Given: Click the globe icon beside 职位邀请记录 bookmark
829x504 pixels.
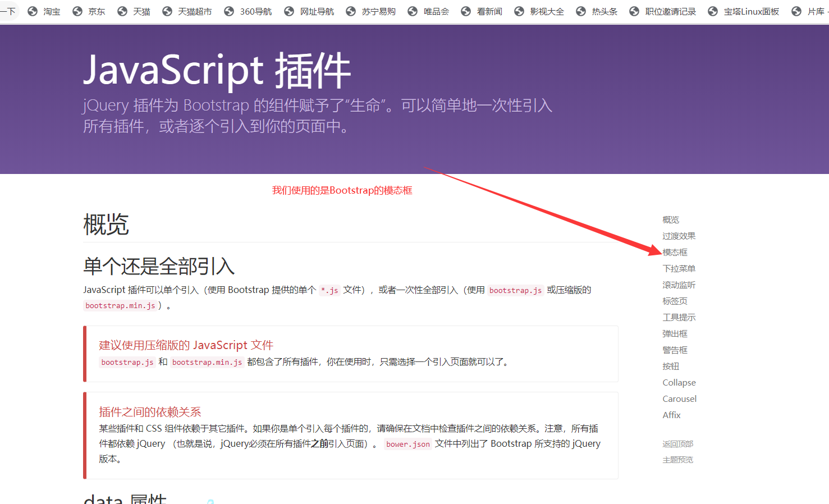Looking at the screenshot, I should click(634, 11).
